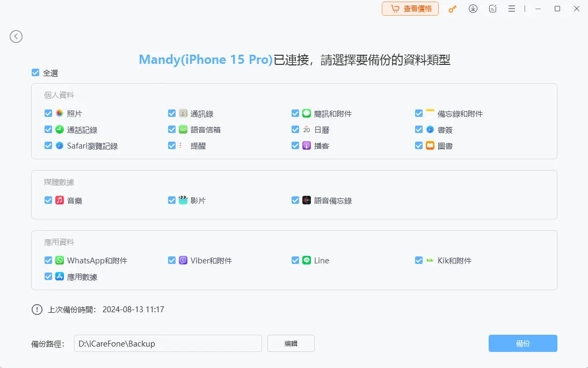Click the info exclamation icon by 上次備份時間
588x368 pixels.
(x=37, y=310)
